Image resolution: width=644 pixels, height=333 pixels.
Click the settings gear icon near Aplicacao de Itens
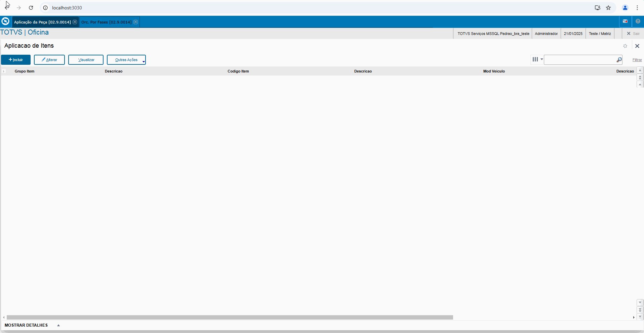[625, 46]
